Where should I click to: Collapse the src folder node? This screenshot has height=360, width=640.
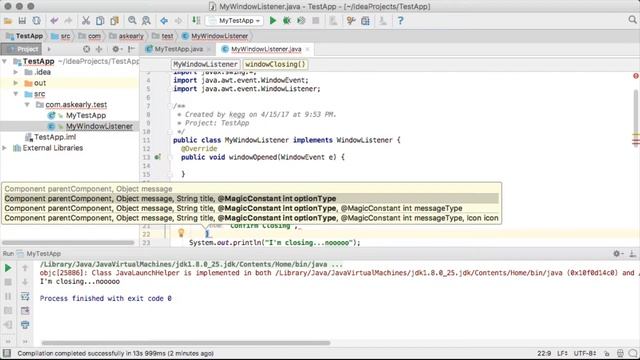point(16,94)
